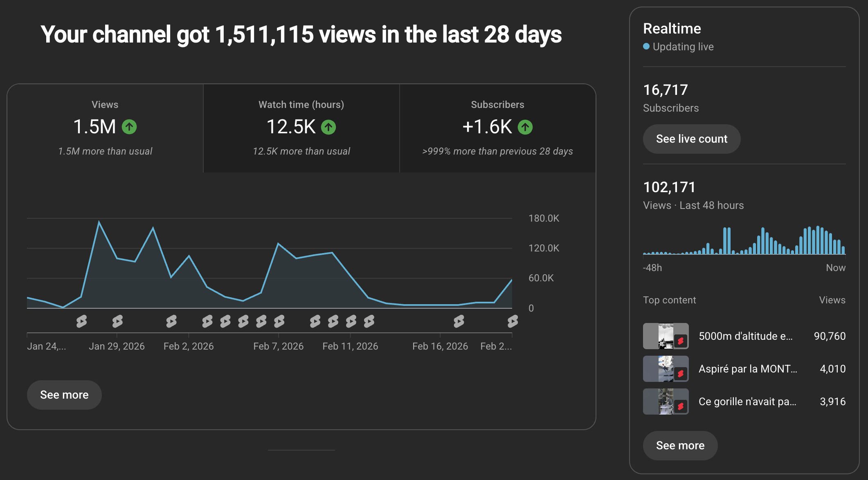Click the thumbnail of the 5000m d'altitude video

(666, 336)
